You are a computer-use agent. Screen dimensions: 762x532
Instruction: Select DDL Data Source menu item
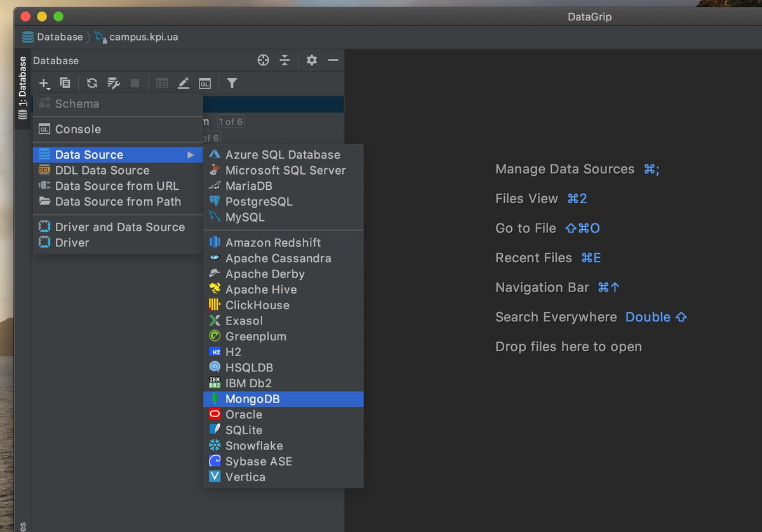(x=118, y=170)
